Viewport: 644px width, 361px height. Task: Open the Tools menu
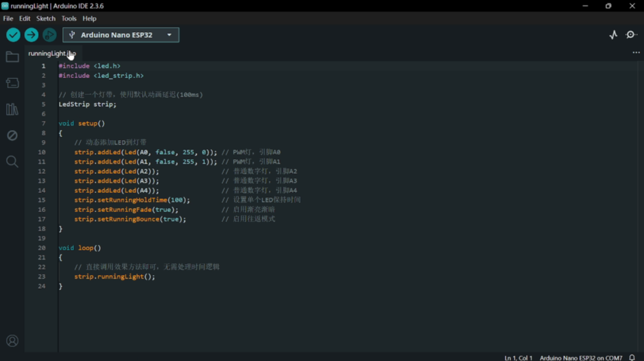click(x=69, y=18)
